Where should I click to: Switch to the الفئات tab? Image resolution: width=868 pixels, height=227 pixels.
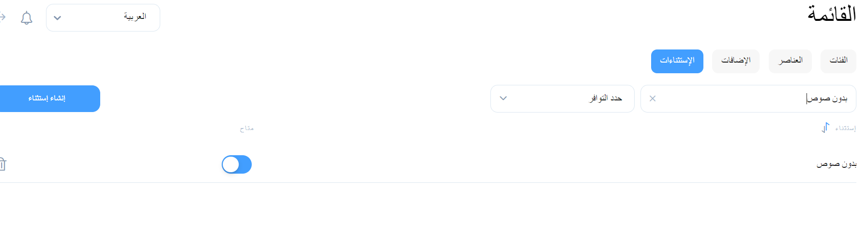pos(838,61)
